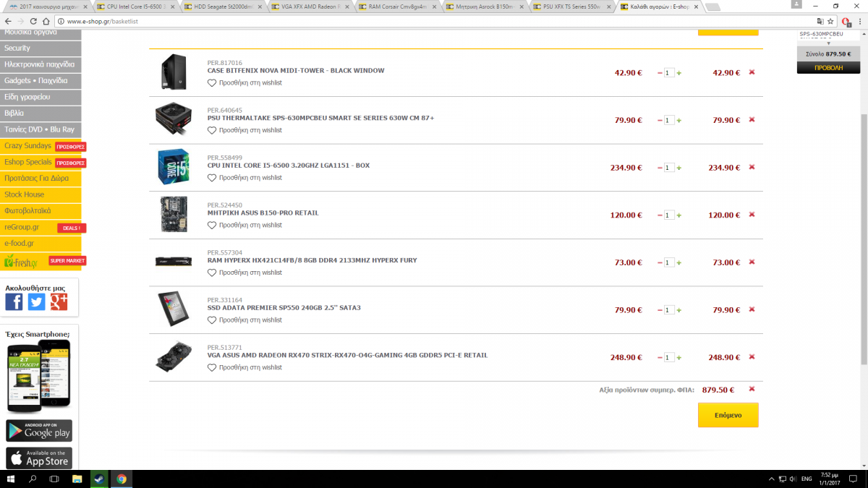Viewport: 868px width, 488px height.
Task: Open the Ταινίες DVD • Blu Ray category
Action: click(41, 129)
